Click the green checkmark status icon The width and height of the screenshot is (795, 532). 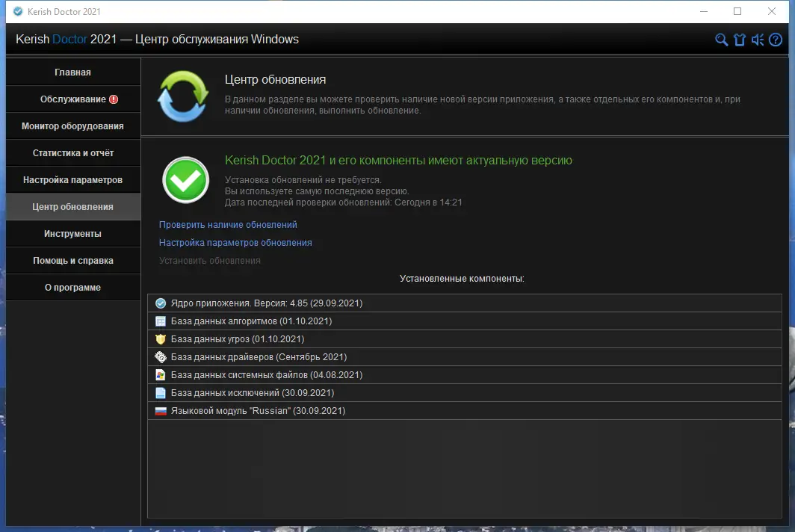point(185,180)
